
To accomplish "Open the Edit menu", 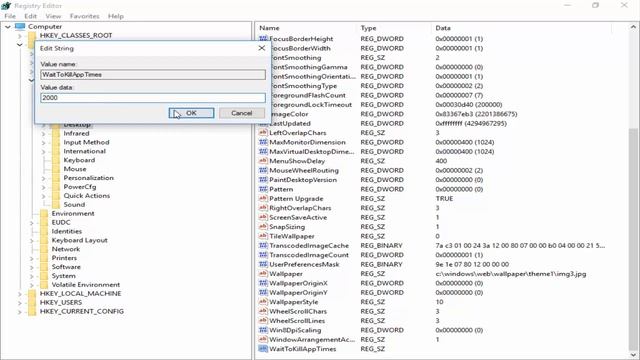I will [x=30, y=16].
